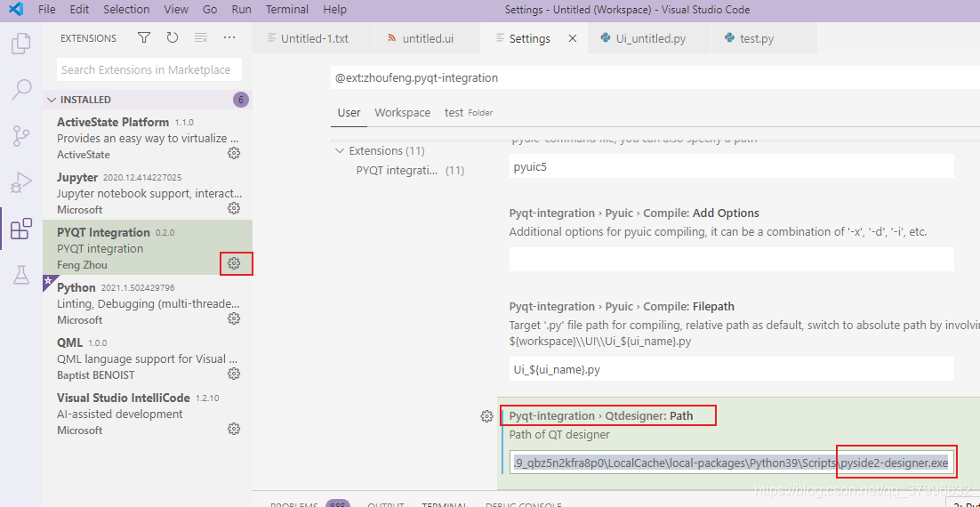Open manage gear for QML extension
Viewport: 980px width, 507px height.
(x=234, y=374)
